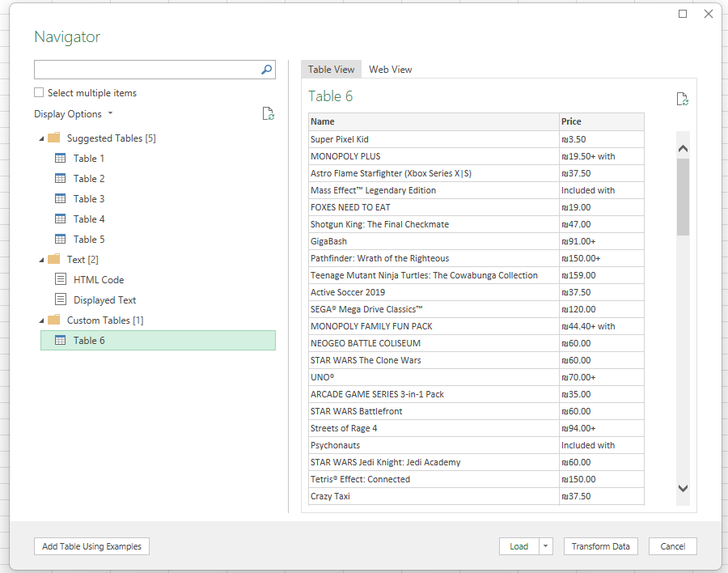Click the Add Table Using Examples button
The height and width of the screenshot is (573, 728).
91,546
